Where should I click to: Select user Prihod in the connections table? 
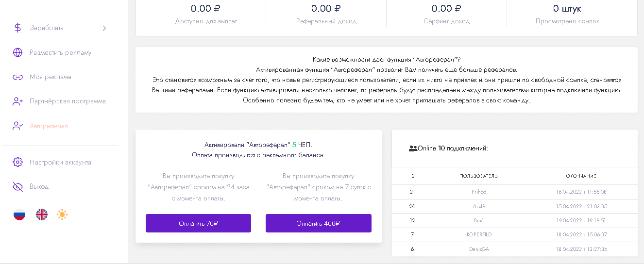coord(479,192)
